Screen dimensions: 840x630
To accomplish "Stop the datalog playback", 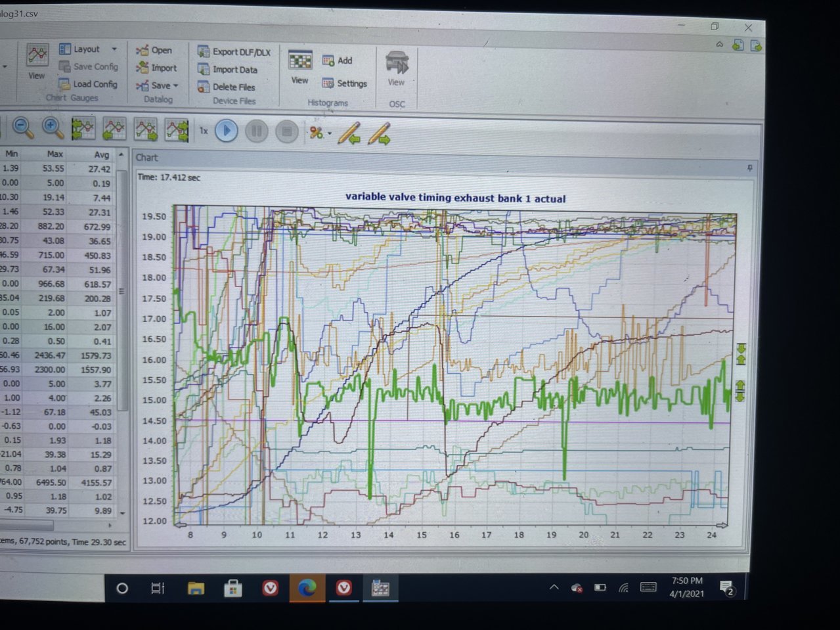I will click(x=287, y=132).
